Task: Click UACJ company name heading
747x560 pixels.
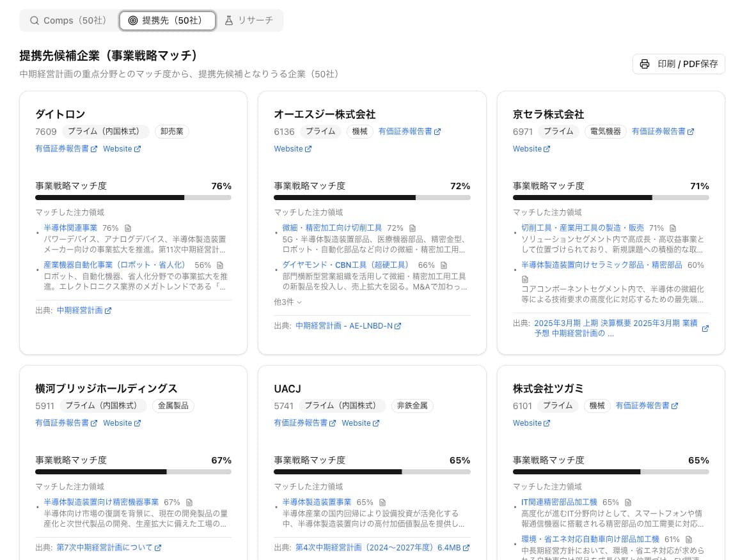Action: click(287, 389)
